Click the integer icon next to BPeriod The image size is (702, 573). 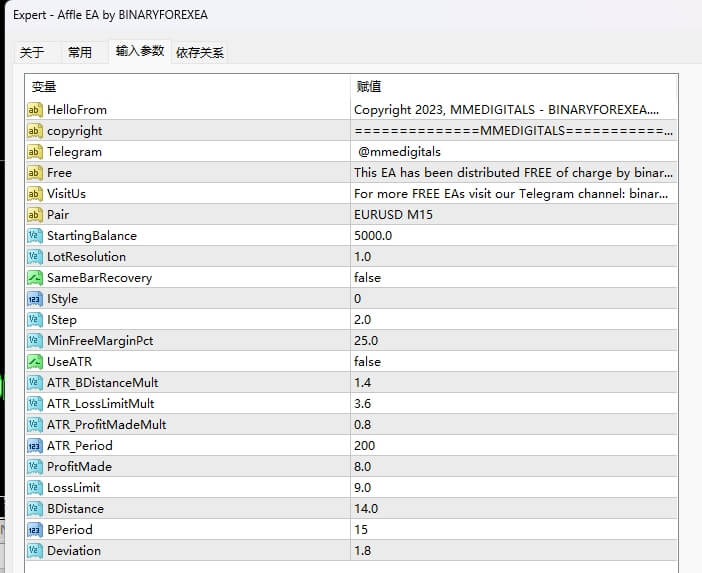click(35, 530)
